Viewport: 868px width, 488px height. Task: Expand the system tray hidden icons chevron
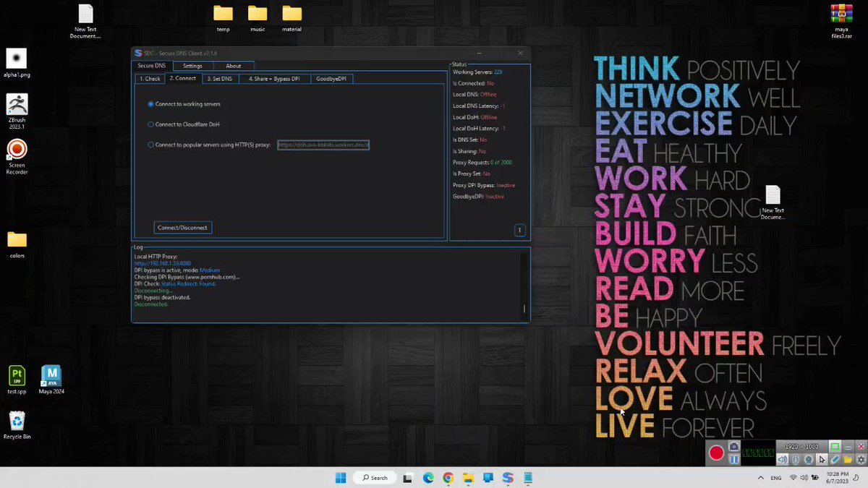point(761,478)
